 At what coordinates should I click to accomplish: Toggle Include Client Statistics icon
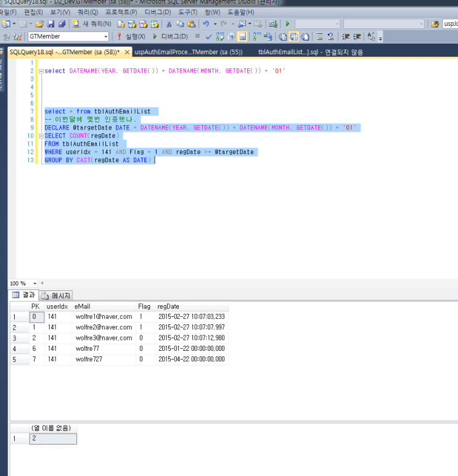tap(268, 37)
